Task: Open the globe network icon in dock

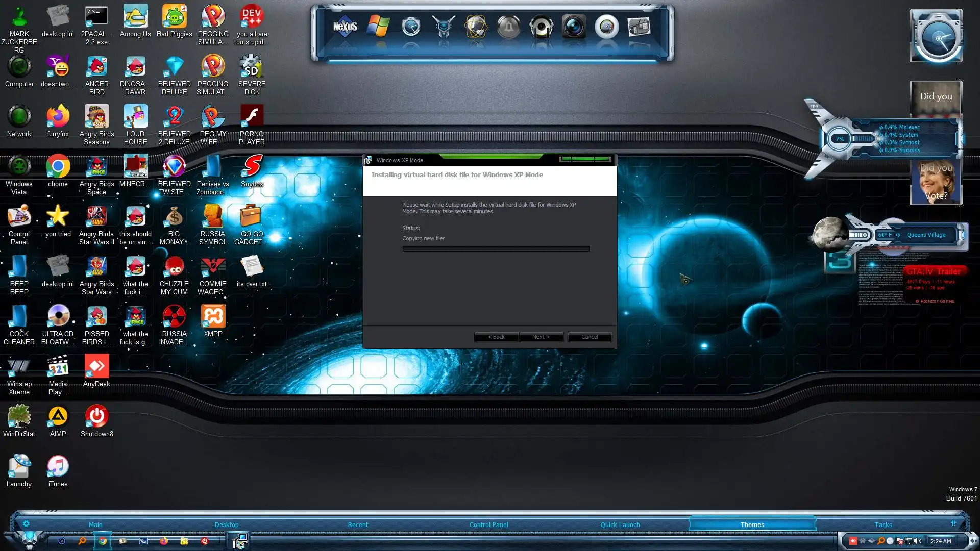Action: tap(476, 27)
